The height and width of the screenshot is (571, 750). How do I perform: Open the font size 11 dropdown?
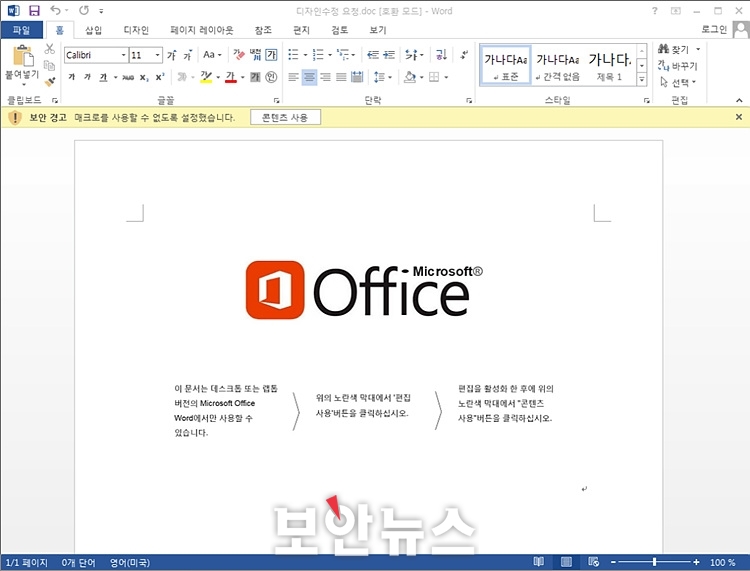point(157,55)
